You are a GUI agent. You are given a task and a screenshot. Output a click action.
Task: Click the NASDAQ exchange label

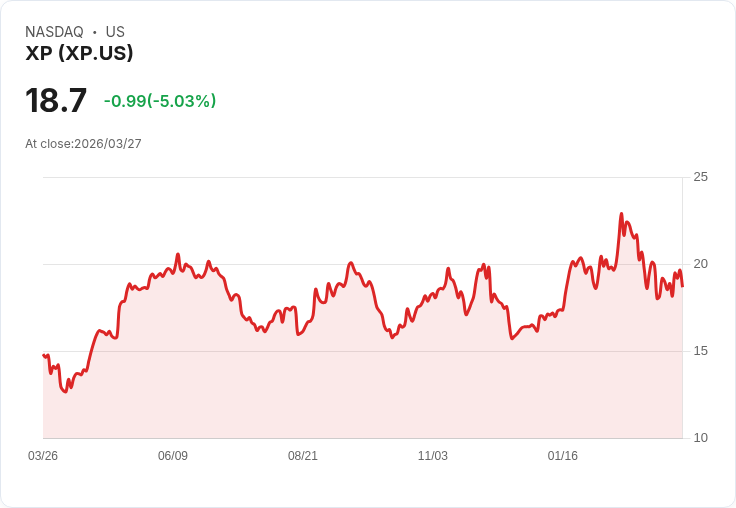tap(54, 32)
